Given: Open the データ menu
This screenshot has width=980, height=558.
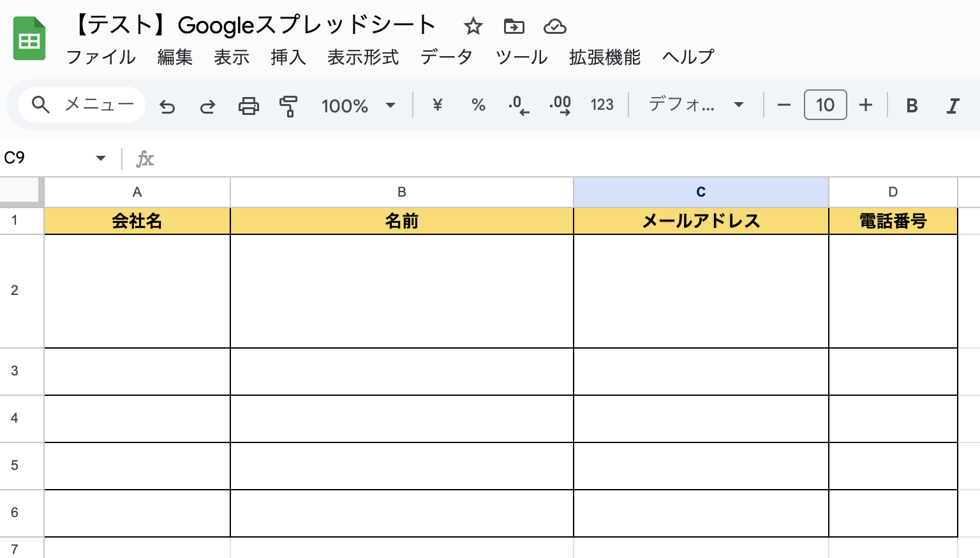Looking at the screenshot, I should coord(447,57).
